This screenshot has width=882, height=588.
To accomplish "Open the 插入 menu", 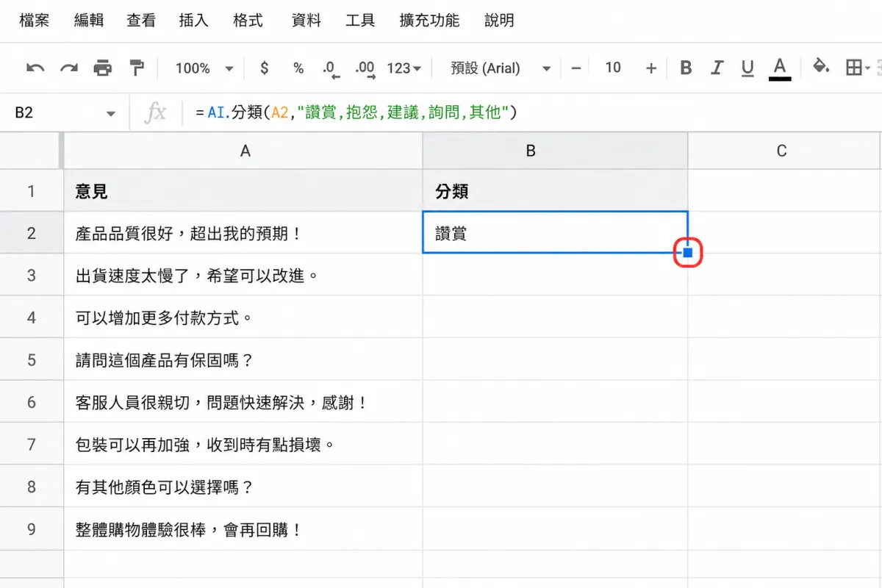I will [194, 21].
